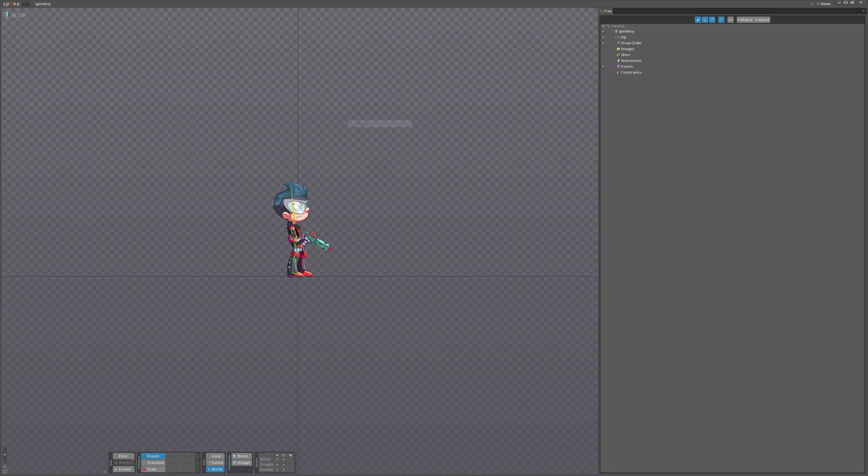Toggle Images visible option dot

click(x=283, y=464)
